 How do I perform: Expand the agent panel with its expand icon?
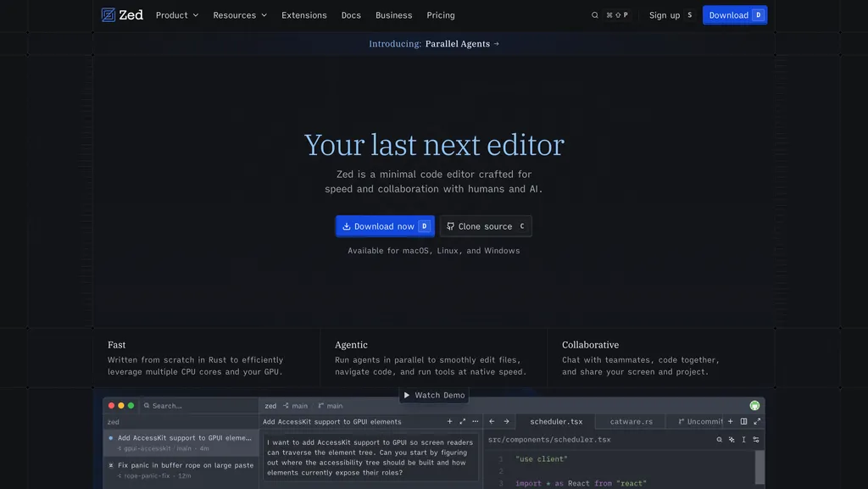coord(463,421)
